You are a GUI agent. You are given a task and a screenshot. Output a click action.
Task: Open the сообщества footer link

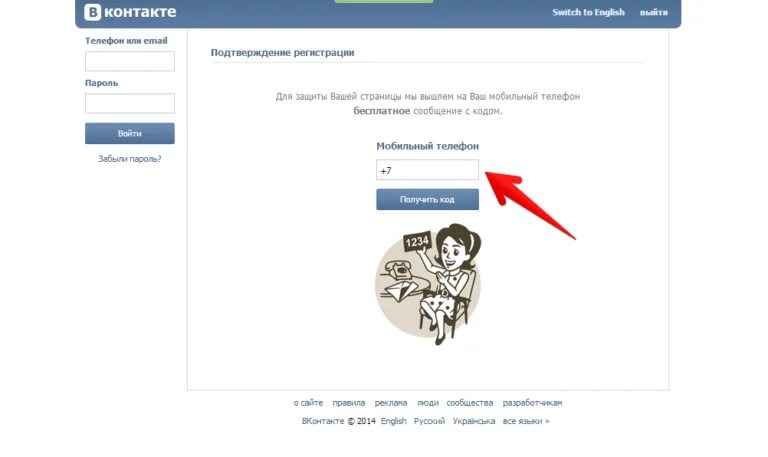click(469, 403)
